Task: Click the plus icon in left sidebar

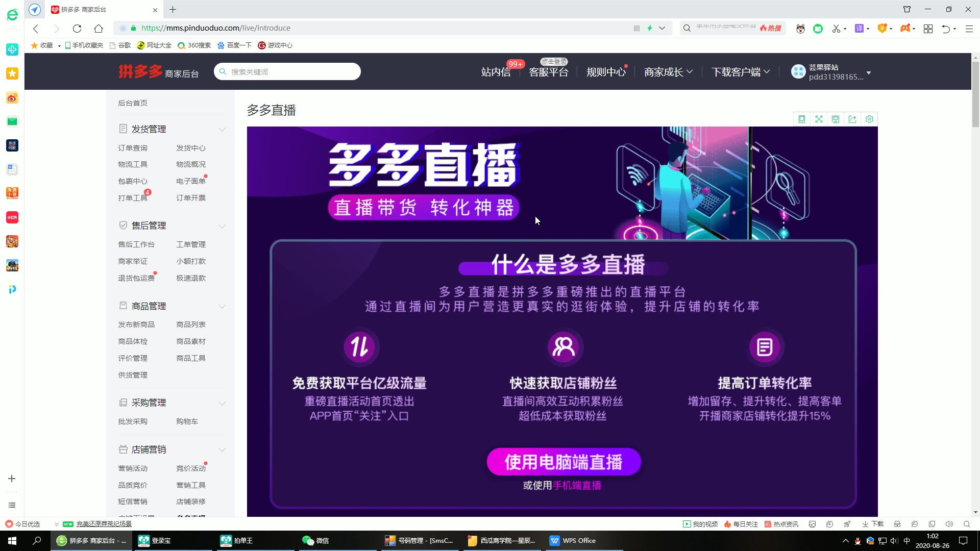Action: pos(12,479)
